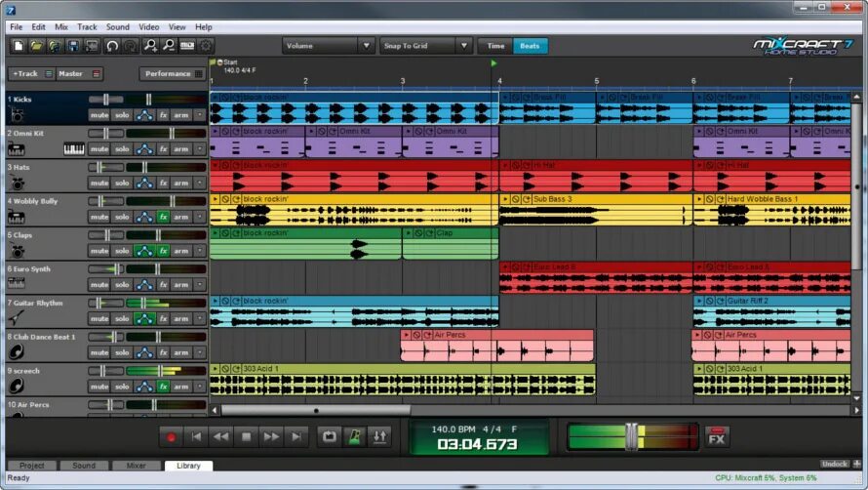Mute the Kicks track
This screenshot has width=868, height=490.
99,115
